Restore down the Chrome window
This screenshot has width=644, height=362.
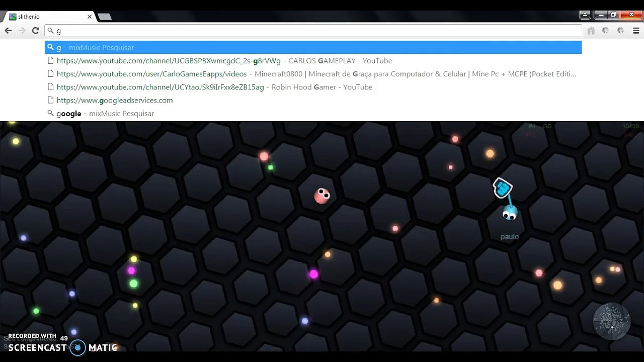[613, 15]
